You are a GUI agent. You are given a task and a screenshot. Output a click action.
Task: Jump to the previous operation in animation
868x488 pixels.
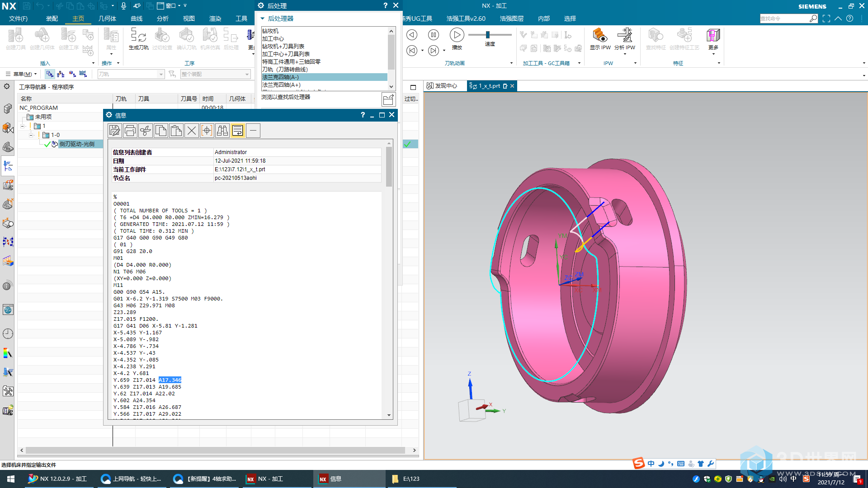[411, 51]
